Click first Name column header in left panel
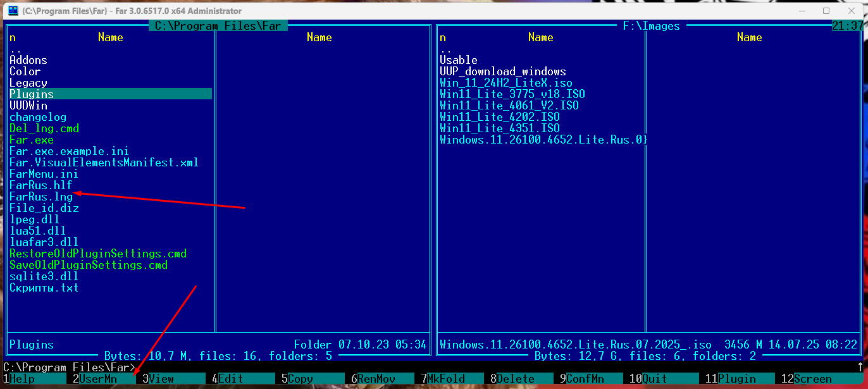Screen dimensions: 868x389 click(x=111, y=37)
